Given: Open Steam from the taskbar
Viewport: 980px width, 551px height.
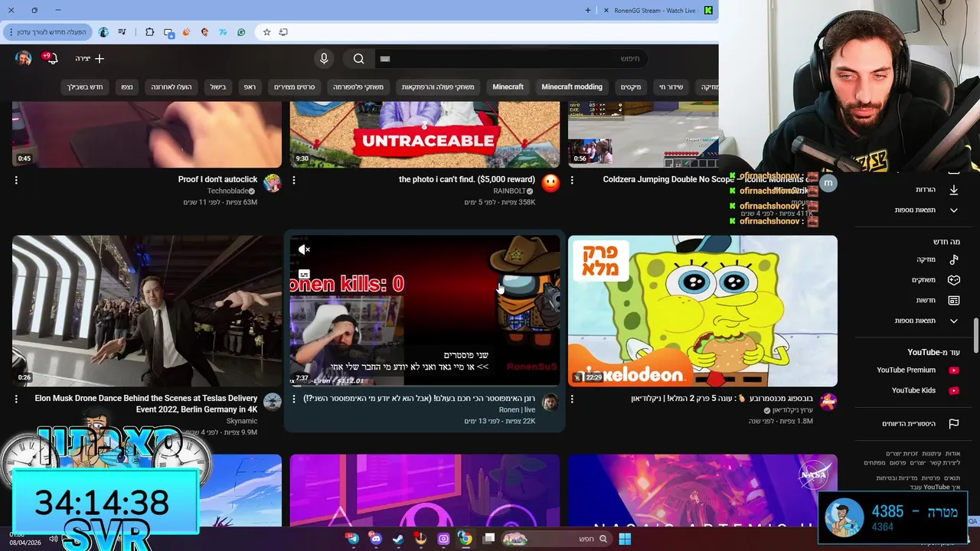Looking at the screenshot, I should 398,539.
